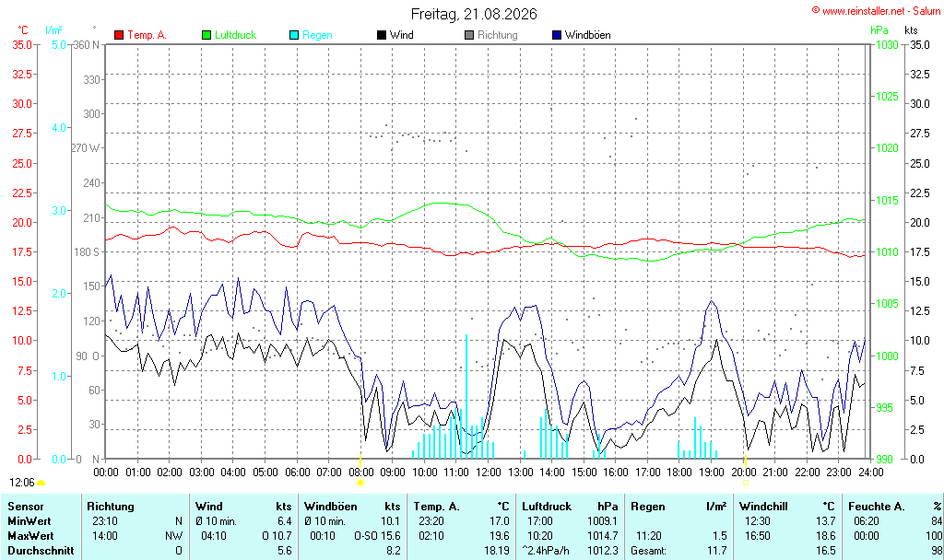Click the pressure maximum value 1014.7
Screen dimensions: 944x560
click(603, 535)
